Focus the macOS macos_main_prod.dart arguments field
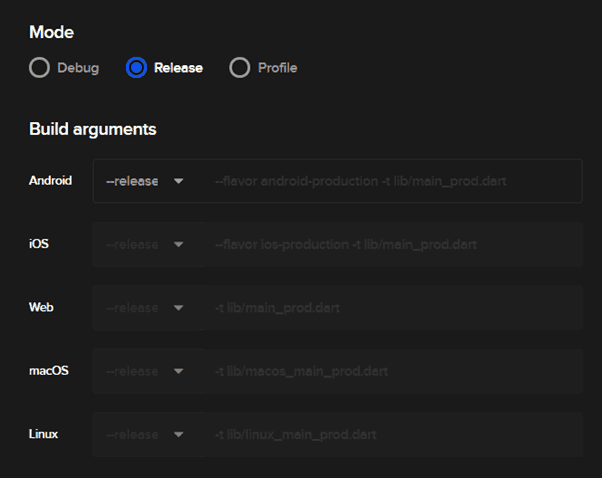602x478 pixels. point(394,371)
